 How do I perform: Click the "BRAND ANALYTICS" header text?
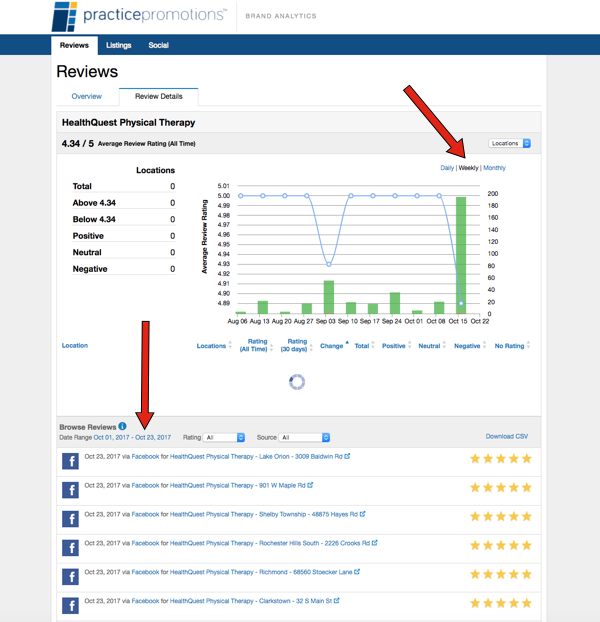281,16
